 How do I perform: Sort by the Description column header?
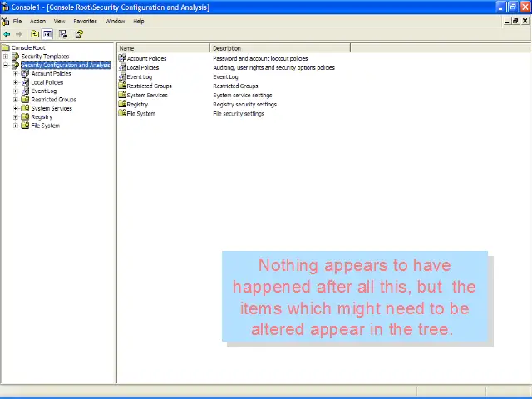pyautogui.click(x=280, y=48)
